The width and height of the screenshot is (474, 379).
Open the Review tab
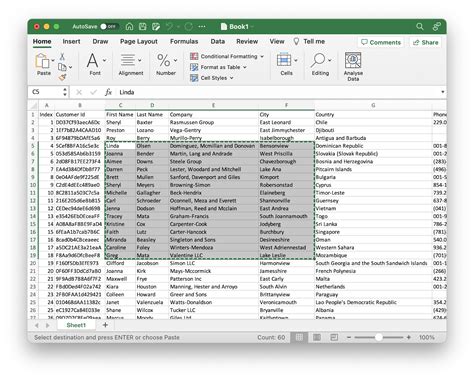click(247, 42)
